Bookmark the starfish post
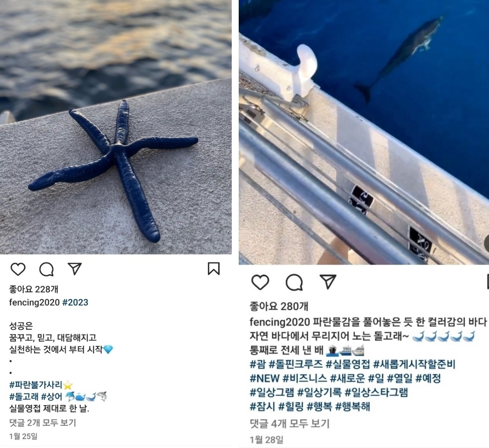489x448 pixels. point(214,269)
